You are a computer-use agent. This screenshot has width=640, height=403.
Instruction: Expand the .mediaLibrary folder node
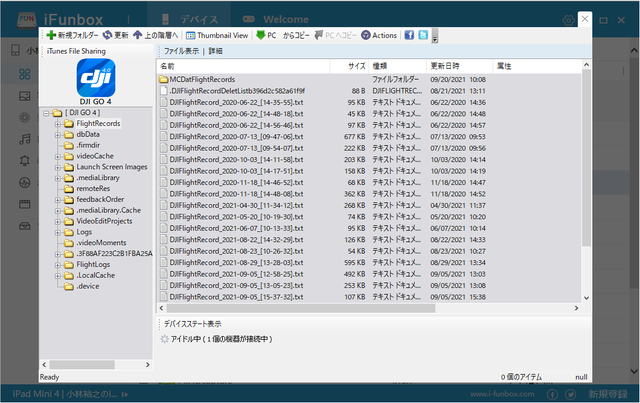click(58, 178)
